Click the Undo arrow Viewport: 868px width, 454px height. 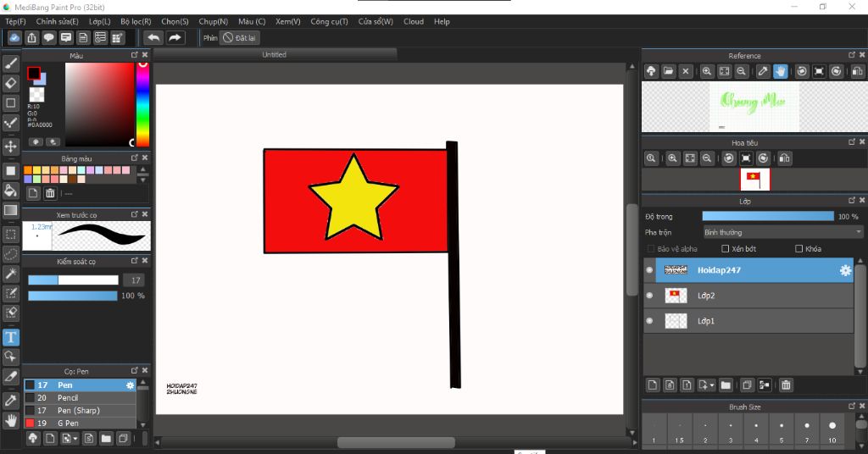(x=153, y=37)
